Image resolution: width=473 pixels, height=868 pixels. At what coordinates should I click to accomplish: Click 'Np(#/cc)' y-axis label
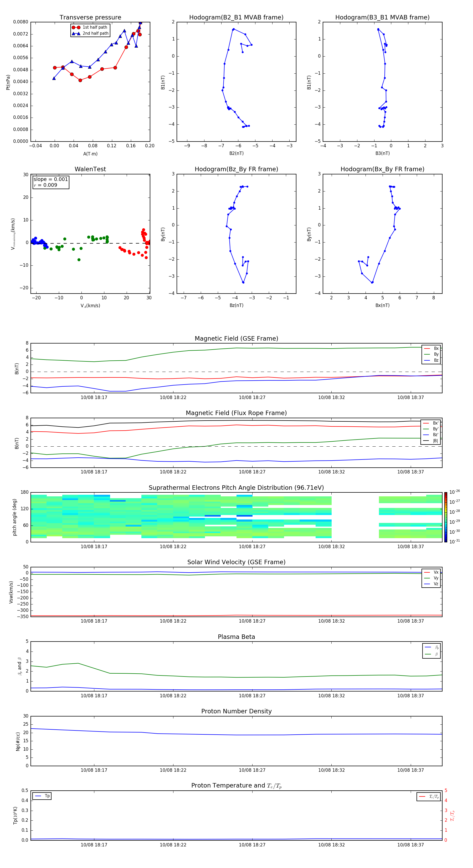[18, 741]
